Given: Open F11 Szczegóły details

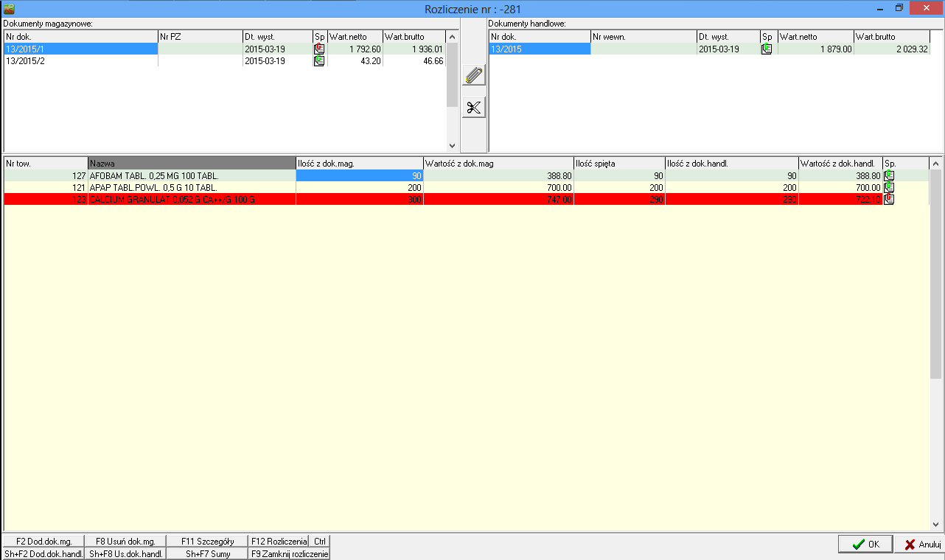Looking at the screenshot, I should tap(206, 542).
